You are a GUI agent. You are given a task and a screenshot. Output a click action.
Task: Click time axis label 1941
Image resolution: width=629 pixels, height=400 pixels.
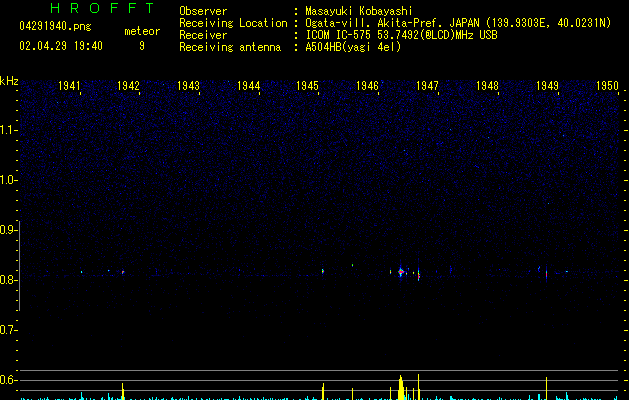69,86
